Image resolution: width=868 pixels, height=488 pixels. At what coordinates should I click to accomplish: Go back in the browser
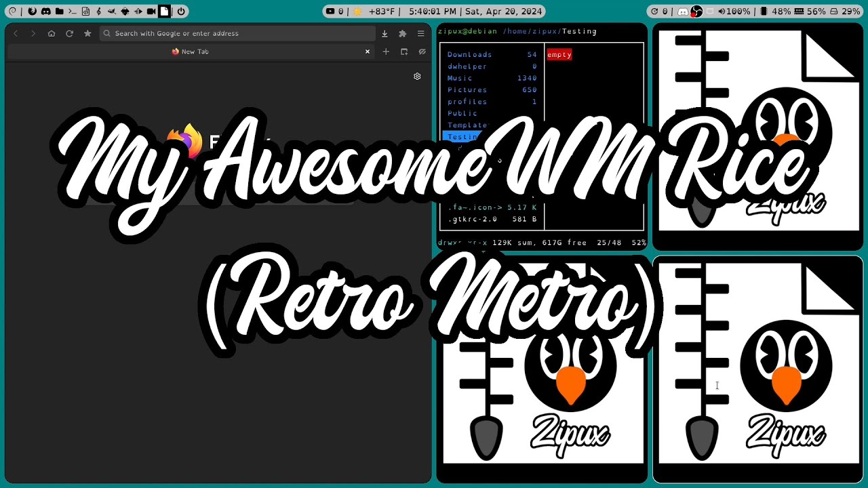(16, 33)
